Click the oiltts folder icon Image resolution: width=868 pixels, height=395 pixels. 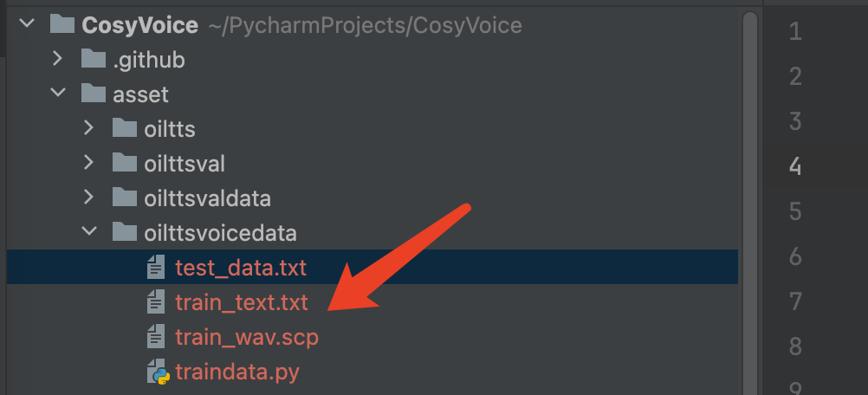pos(125,129)
